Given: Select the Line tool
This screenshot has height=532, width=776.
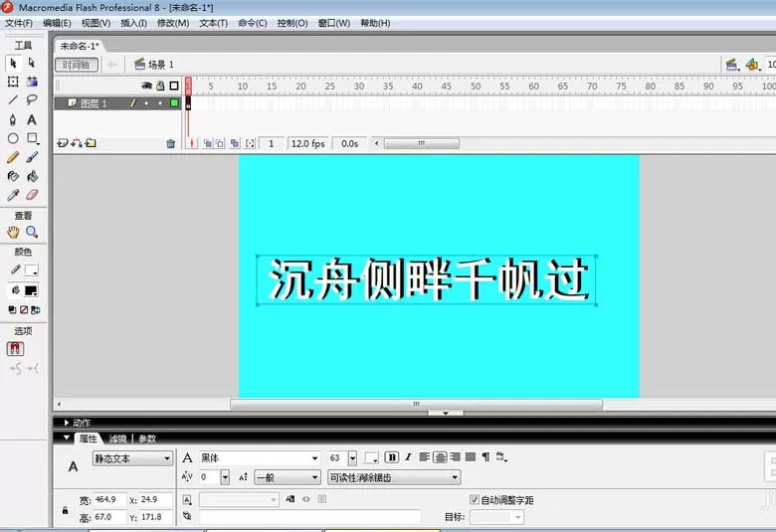Looking at the screenshot, I should click(x=13, y=100).
